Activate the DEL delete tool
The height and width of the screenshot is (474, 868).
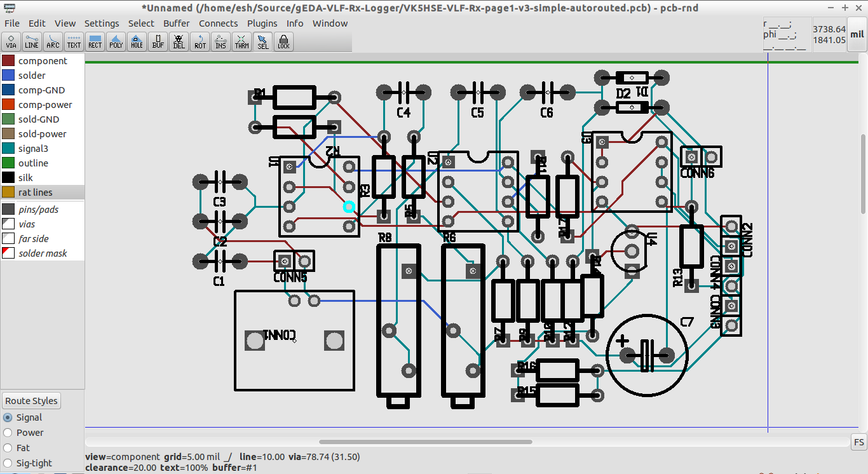point(179,41)
